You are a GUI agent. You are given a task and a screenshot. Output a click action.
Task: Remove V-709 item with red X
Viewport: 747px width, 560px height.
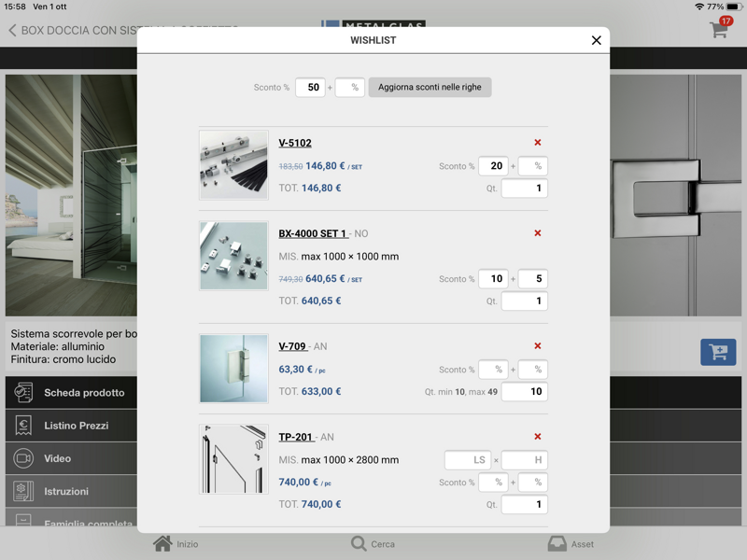[537, 346]
